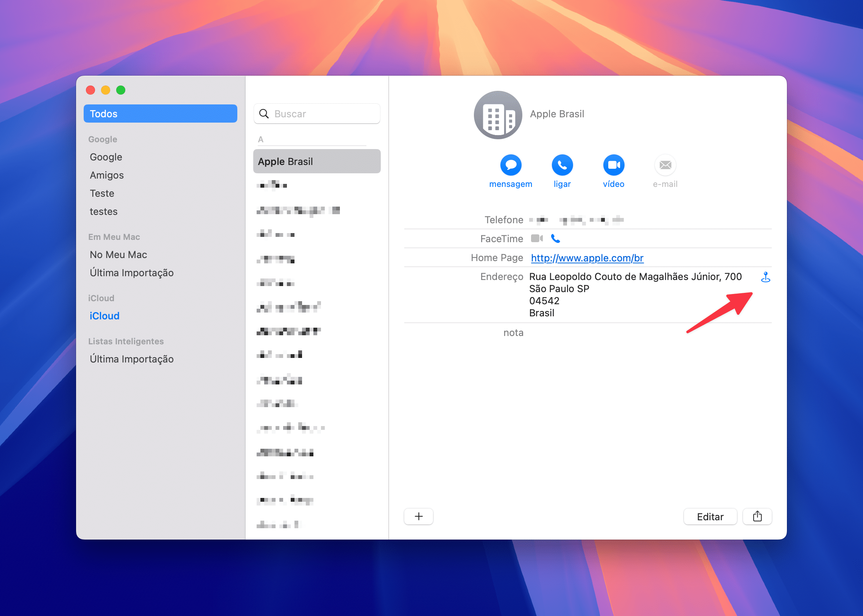Select Última Importação under Em Meu Mac
The image size is (863, 616).
132,273
